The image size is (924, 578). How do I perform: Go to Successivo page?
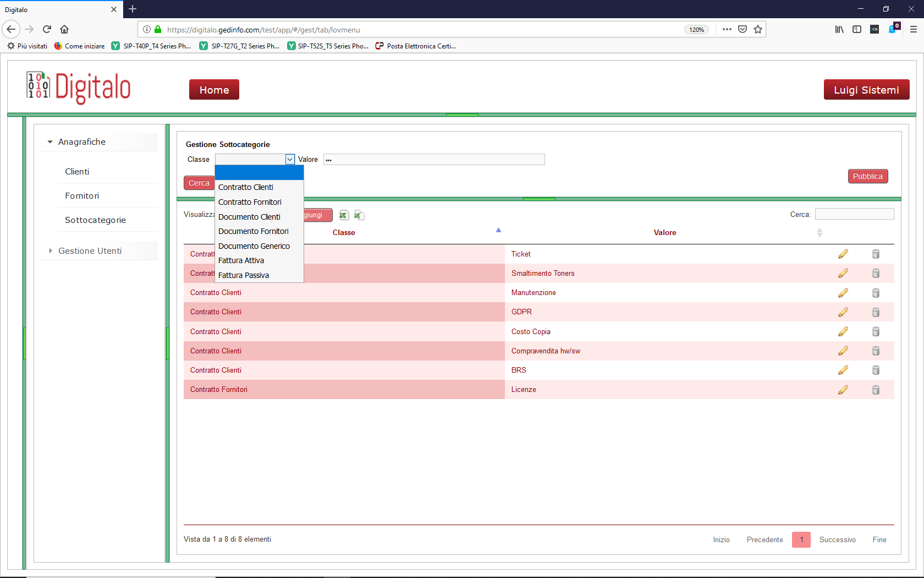837,540
